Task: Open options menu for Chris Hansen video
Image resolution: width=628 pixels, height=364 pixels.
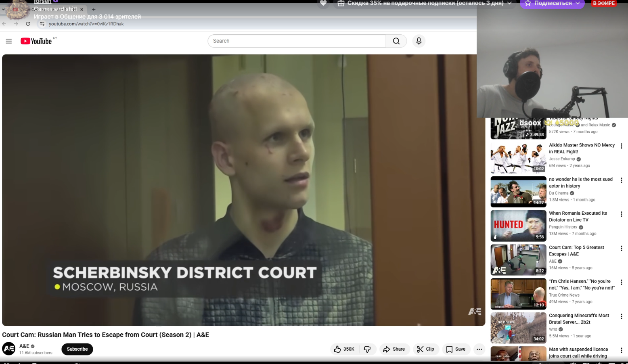Action: click(622, 282)
